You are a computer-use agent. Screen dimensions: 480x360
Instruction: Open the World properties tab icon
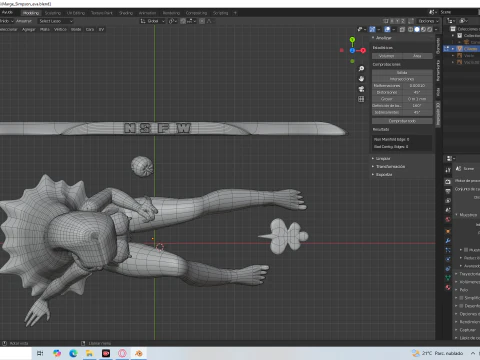448,219
